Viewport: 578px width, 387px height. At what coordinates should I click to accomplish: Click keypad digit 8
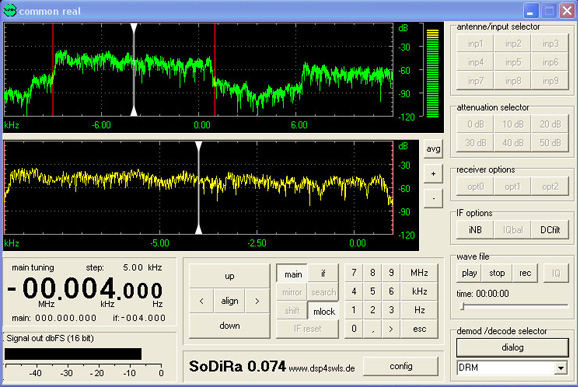click(373, 273)
